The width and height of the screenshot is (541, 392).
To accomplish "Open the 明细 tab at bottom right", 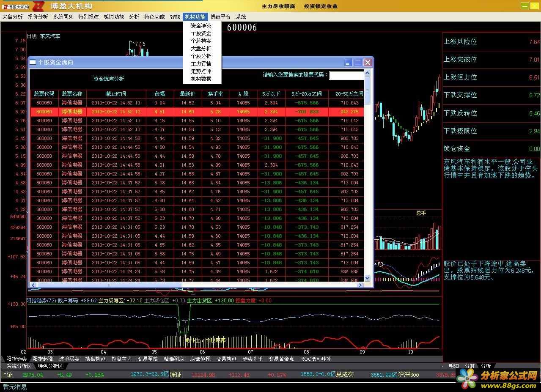I will pos(453,366).
